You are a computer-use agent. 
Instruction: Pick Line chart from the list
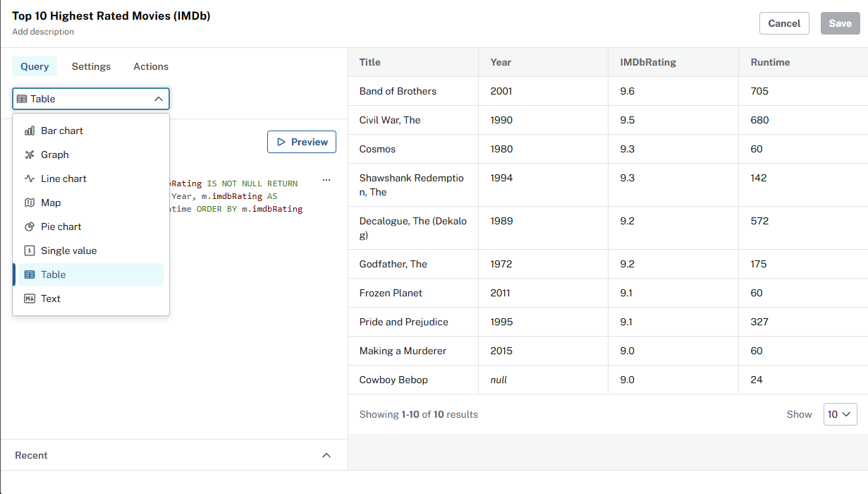click(x=91, y=179)
